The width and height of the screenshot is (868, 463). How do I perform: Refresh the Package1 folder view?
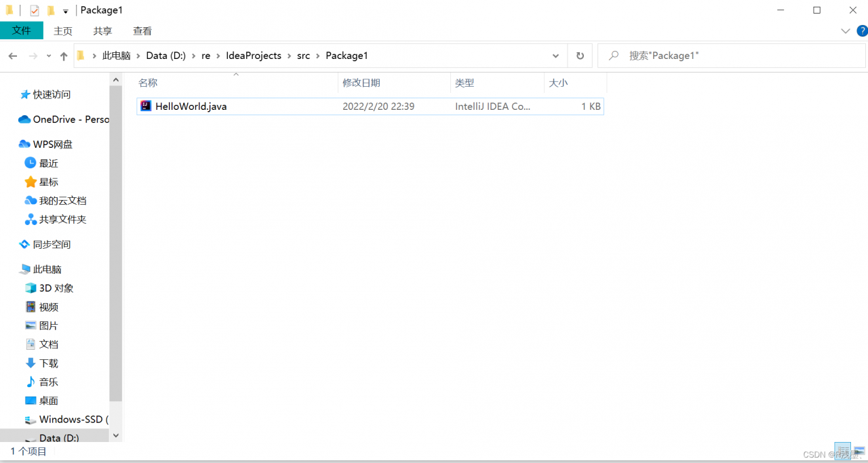(x=580, y=56)
